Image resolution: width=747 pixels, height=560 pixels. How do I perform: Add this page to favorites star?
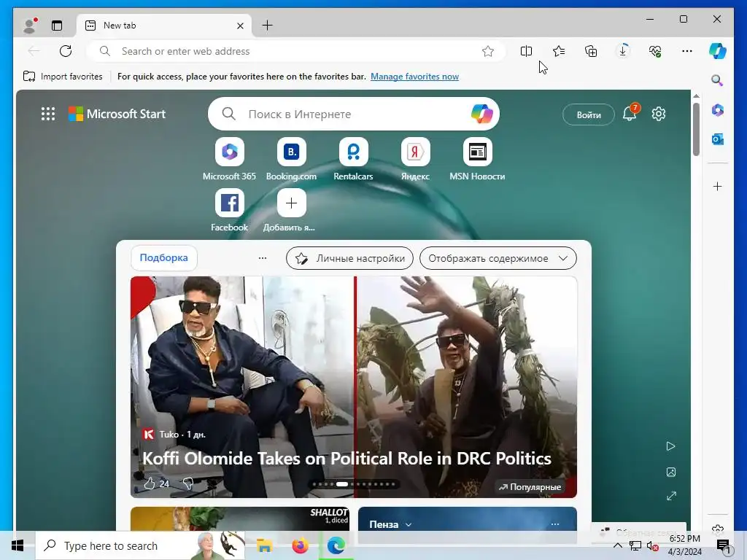tap(488, 51)
